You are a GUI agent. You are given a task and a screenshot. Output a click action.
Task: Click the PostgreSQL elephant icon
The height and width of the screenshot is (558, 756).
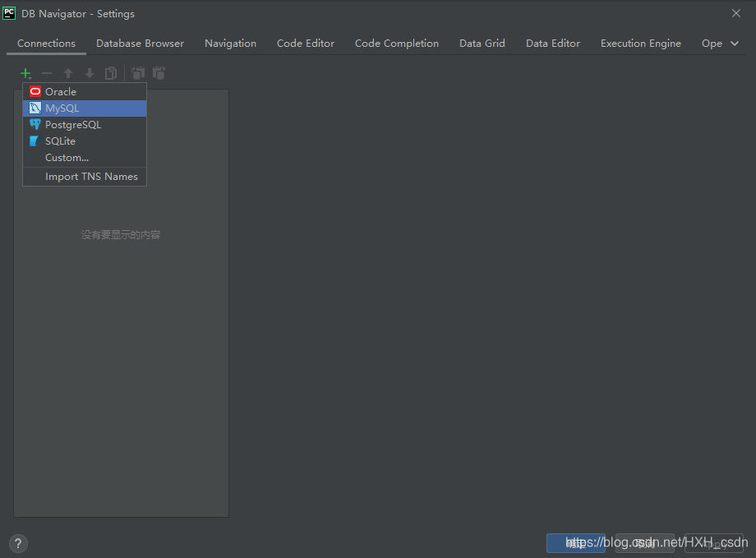(x=35, y=124)
